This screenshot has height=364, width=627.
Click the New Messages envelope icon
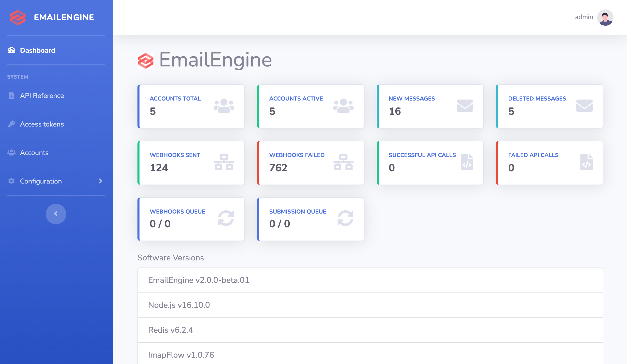[x=465, y=106]
